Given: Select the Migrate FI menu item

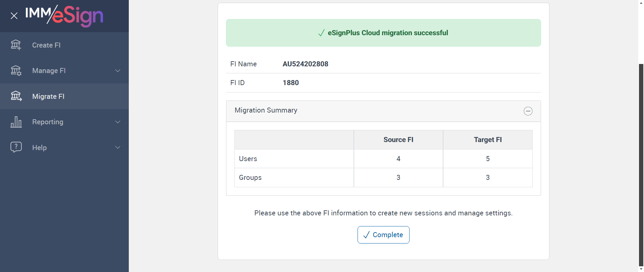Looking at the screenshot, I should (x=48, y=96).
